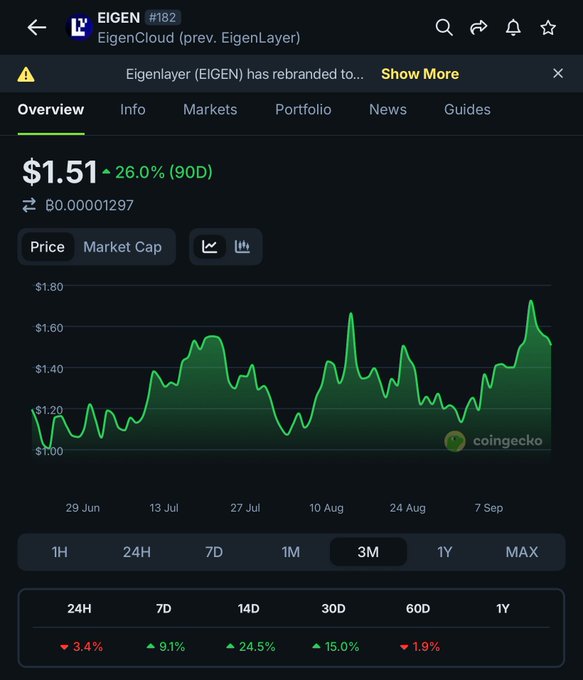The width and height of the screenshot is (583, 680).
Task: Set a price alert bell
Action: coord(513,27)
